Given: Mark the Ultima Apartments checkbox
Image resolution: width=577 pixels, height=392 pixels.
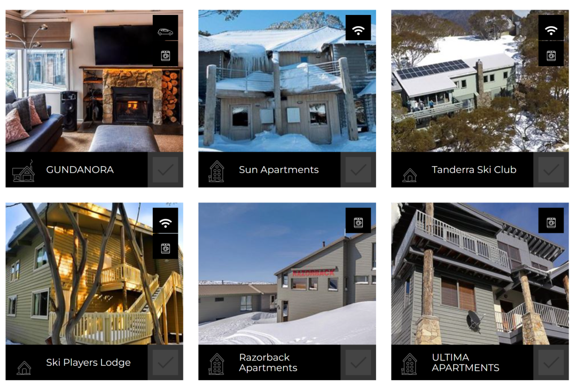Looking at the screenshot, I should pos(551,362).
